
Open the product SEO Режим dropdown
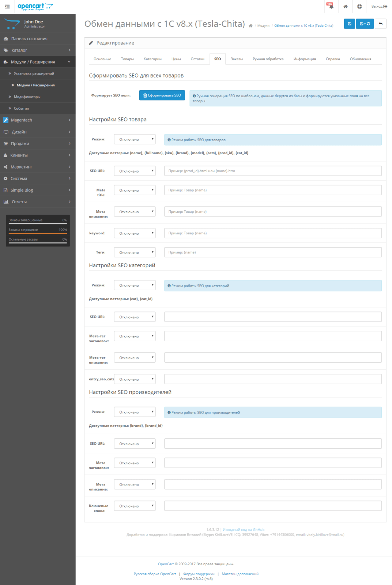coord(135,139)
